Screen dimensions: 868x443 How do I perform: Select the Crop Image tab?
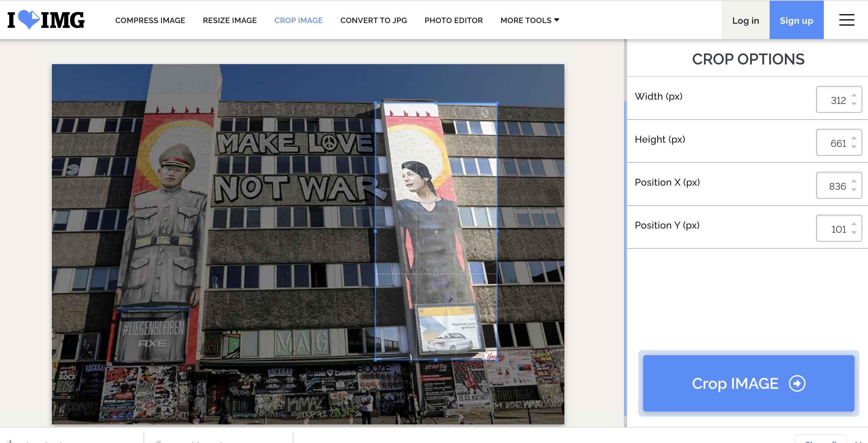tap(299, 20)
